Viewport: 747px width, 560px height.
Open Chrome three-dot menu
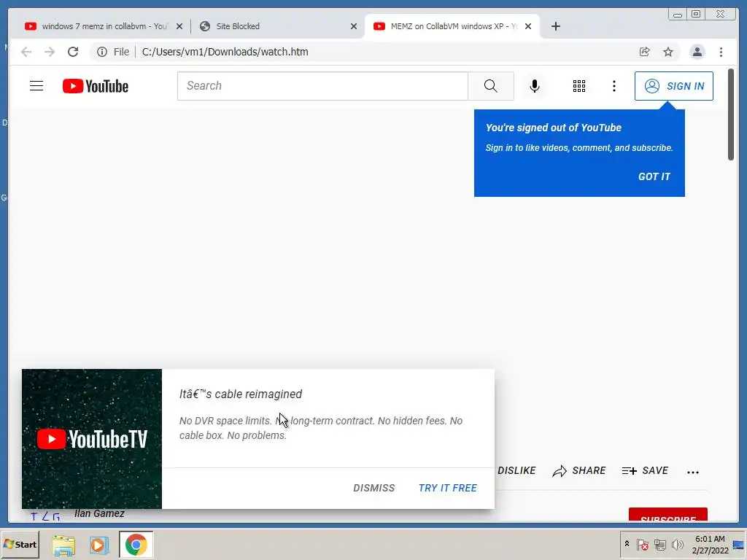point(721,52)
